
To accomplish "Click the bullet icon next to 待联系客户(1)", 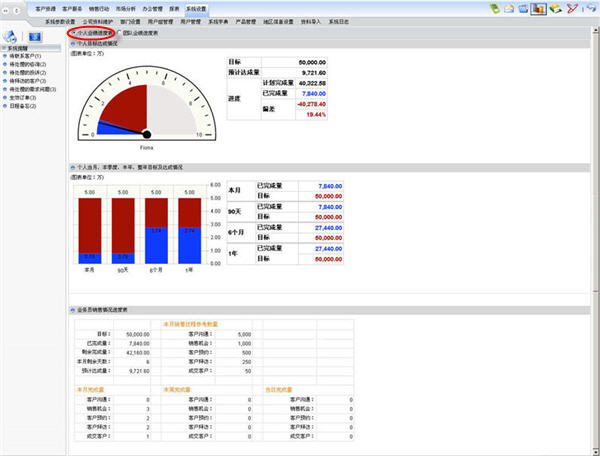I will tap(5, 56).
